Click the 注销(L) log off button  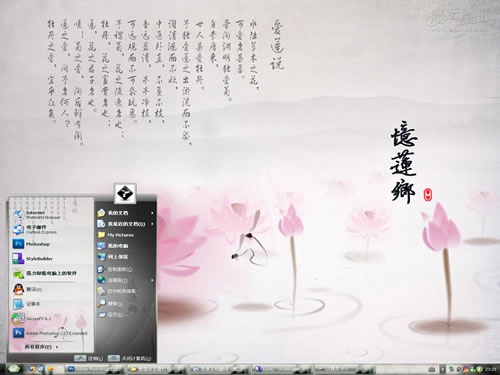click(x=88, y=358)
